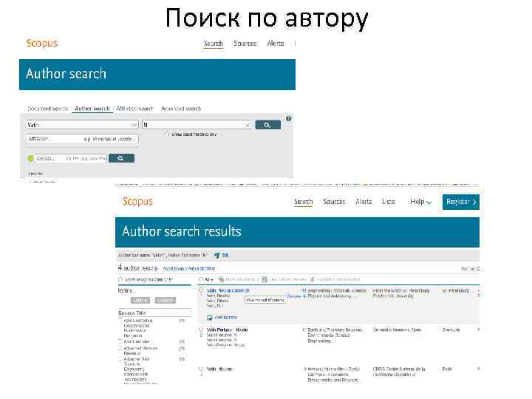Open the Sort on dropdown
This screenshot has width=532, height=399.
pos(471,269)
